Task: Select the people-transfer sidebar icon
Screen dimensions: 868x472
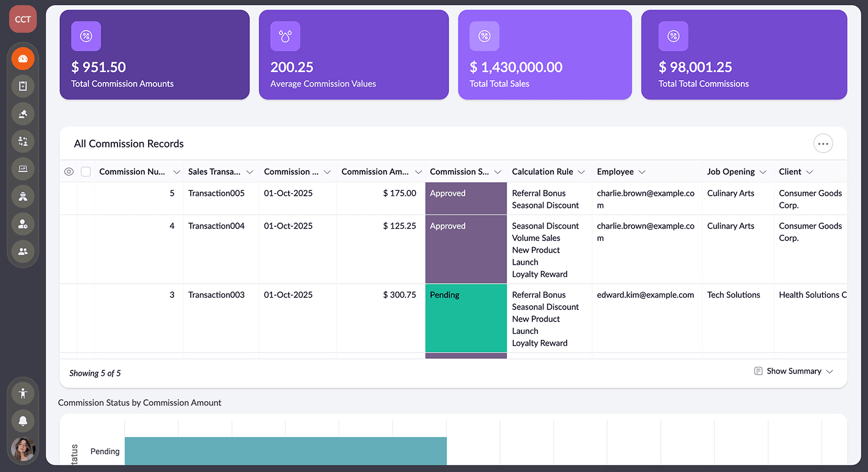Action: pos(23,141)
